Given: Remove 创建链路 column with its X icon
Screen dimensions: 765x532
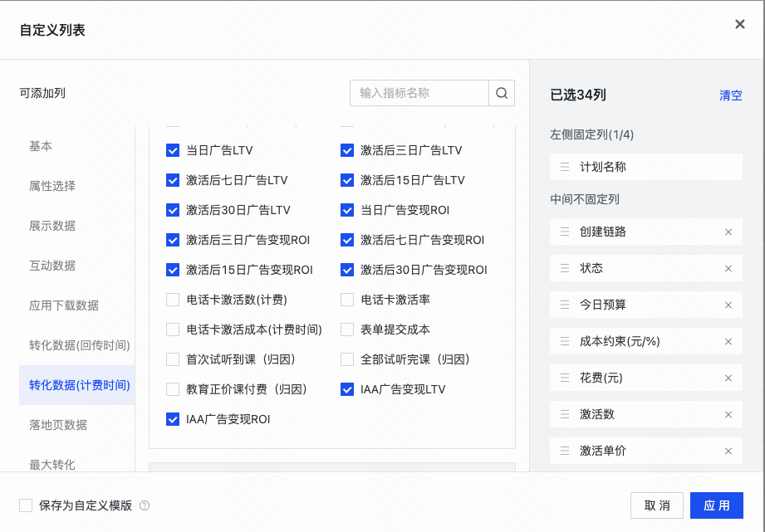Looking at the screenshot, I should [728, 232].
